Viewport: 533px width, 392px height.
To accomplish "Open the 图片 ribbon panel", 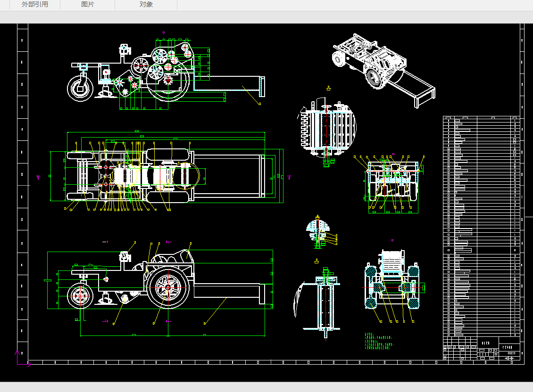I will point(87,4).
